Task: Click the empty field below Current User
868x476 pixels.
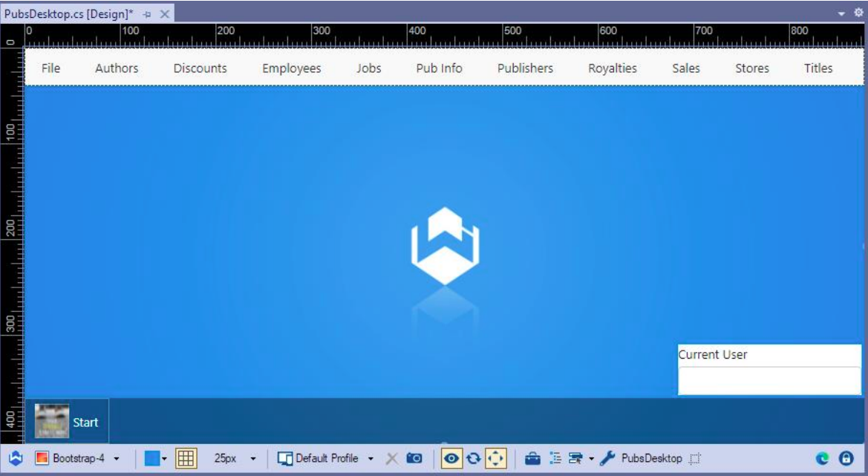Action: 769,381
